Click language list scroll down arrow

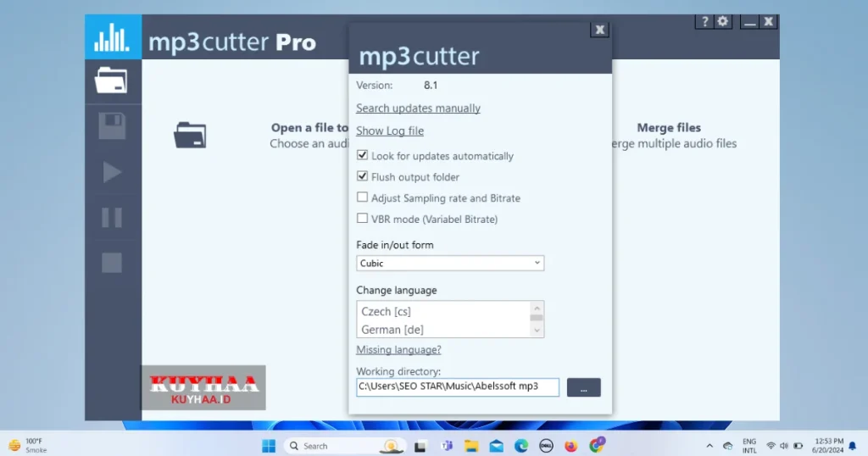537,331
